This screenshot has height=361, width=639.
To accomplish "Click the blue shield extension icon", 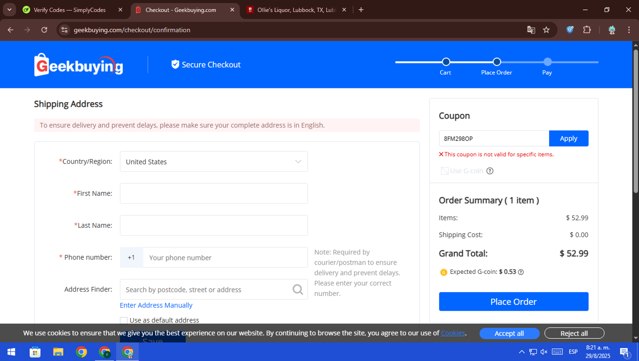I will 570,29.
